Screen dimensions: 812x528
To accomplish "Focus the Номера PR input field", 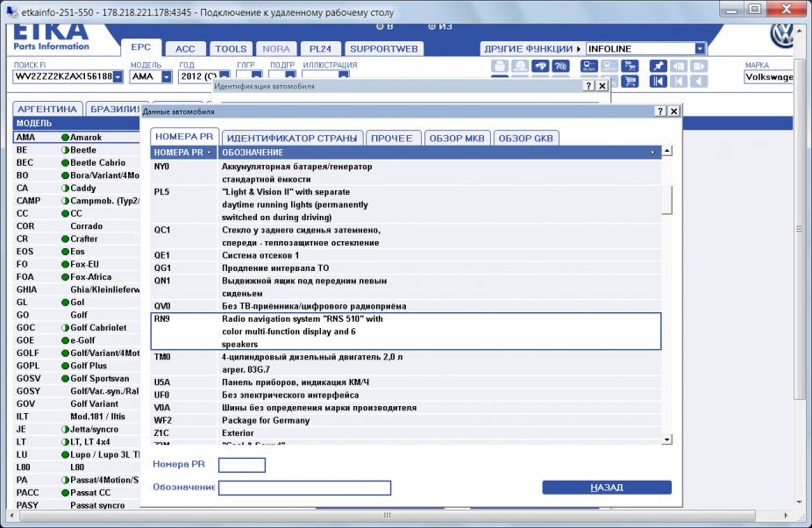I will [x=242, y=465].
